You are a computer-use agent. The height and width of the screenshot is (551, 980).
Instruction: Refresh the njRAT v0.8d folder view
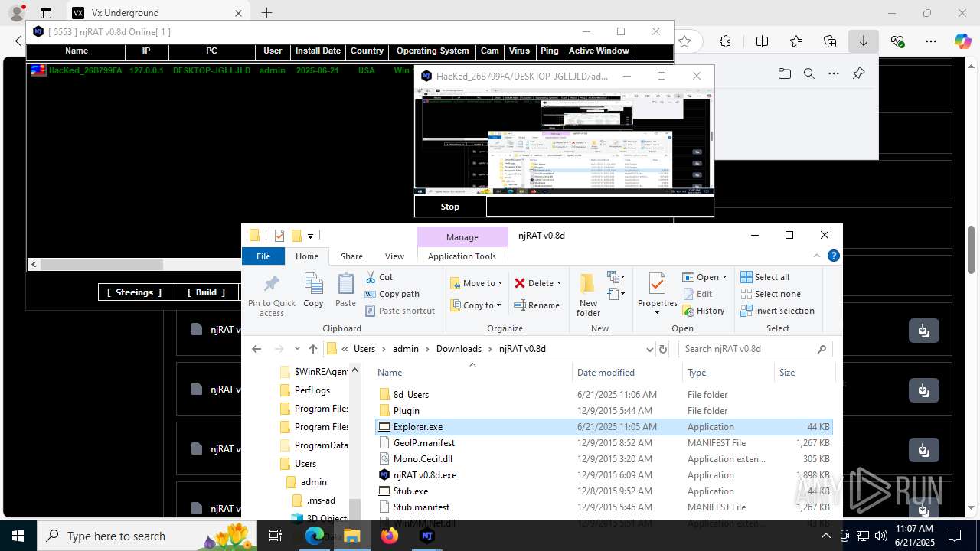(663, 349)
